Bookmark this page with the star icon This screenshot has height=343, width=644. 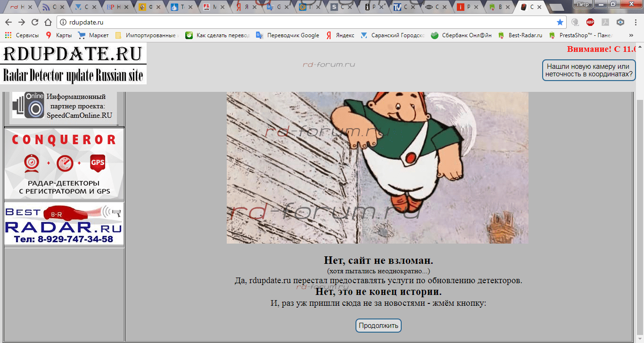click(560, 22)
